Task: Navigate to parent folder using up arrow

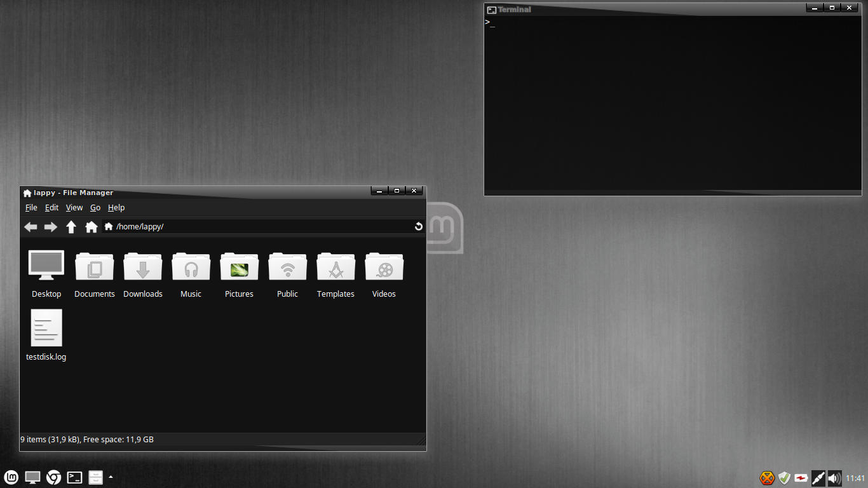Action: tap(71, 227)
